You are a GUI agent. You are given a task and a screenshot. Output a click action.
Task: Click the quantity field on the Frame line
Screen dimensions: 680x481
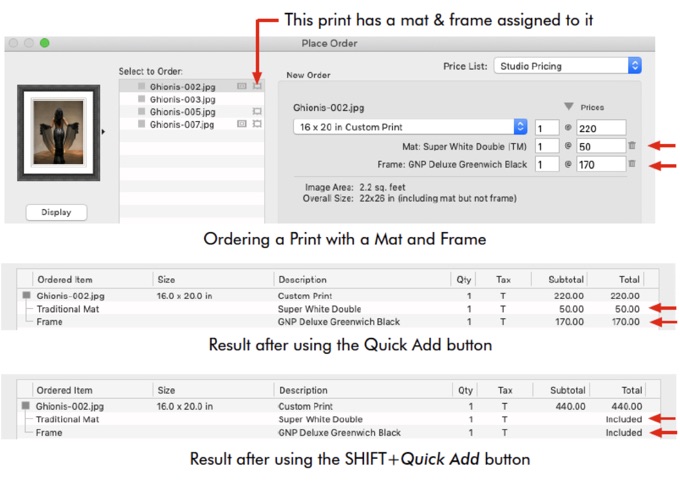(546, 164)
